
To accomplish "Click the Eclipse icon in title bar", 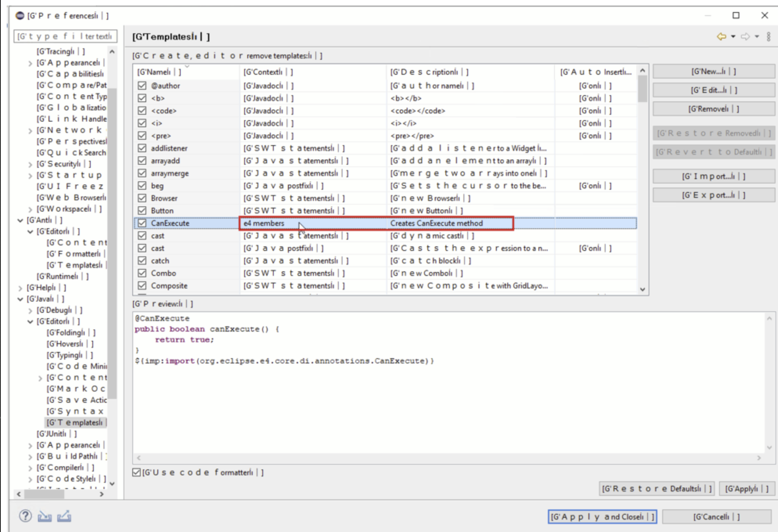I will click(20, 15).
